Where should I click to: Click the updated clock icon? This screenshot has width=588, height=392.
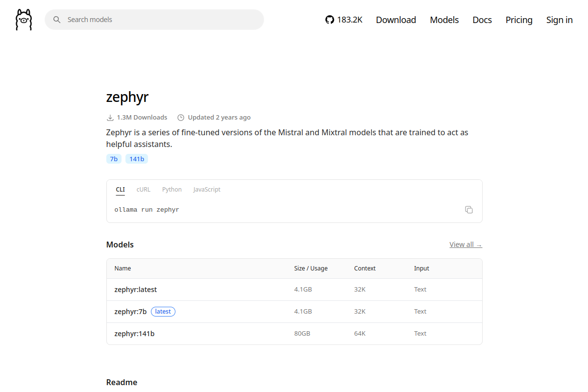(x=181, y=118)
